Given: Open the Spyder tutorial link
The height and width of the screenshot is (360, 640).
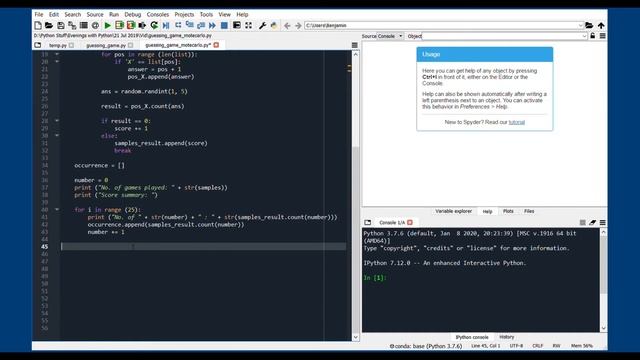Looking at the screenshot, I should coord(517,122).
